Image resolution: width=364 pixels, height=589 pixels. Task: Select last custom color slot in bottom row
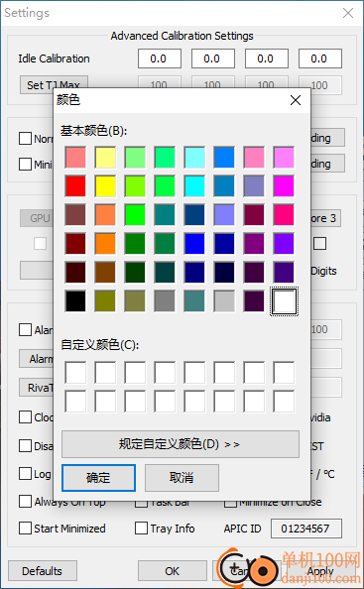click(284, 402)
